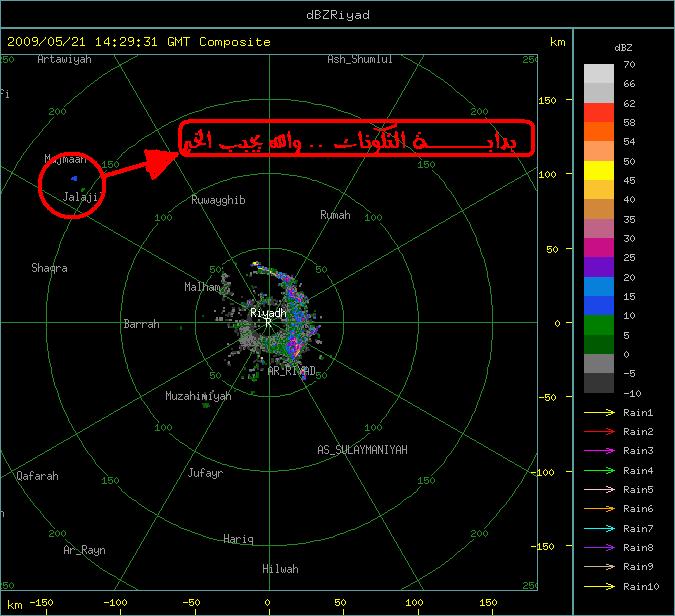Click the Rain1 yellow arrow legend
This screenshot has width=675, height=616.
(599, 412)
